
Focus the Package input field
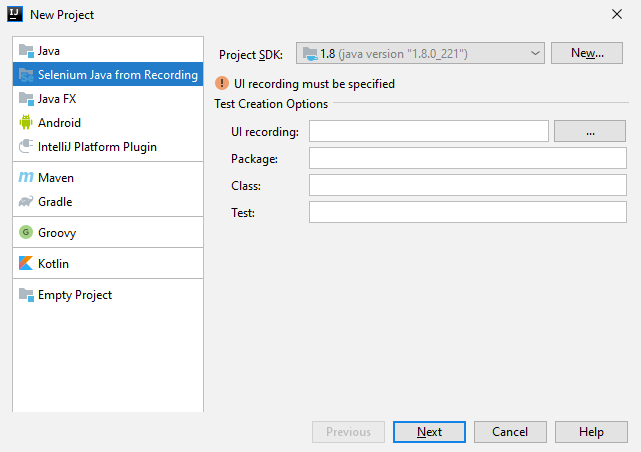(468, 158)
